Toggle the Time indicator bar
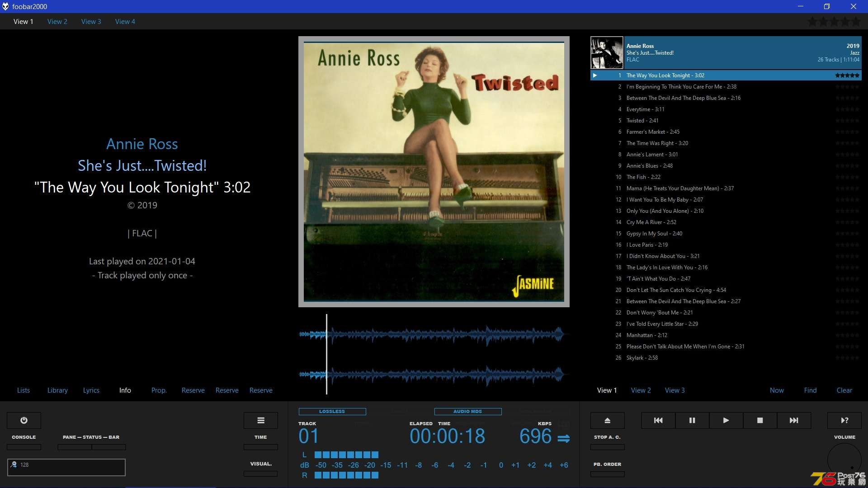 pos(261,447)
